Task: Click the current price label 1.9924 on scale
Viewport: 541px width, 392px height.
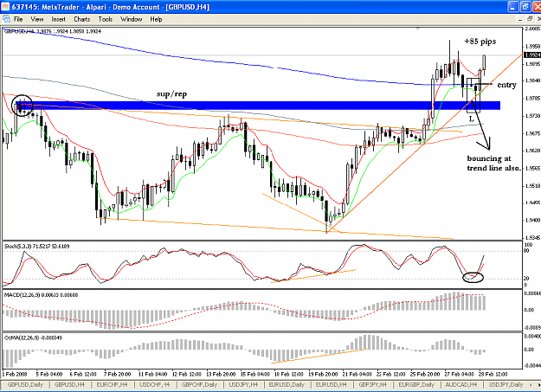Action: coord(532,55)
